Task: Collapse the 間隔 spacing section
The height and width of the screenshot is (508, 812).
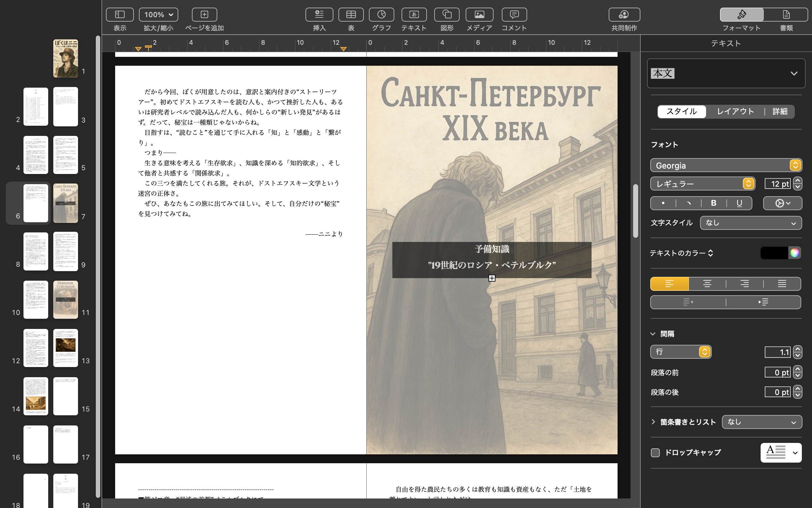Action: coord(653,334)
